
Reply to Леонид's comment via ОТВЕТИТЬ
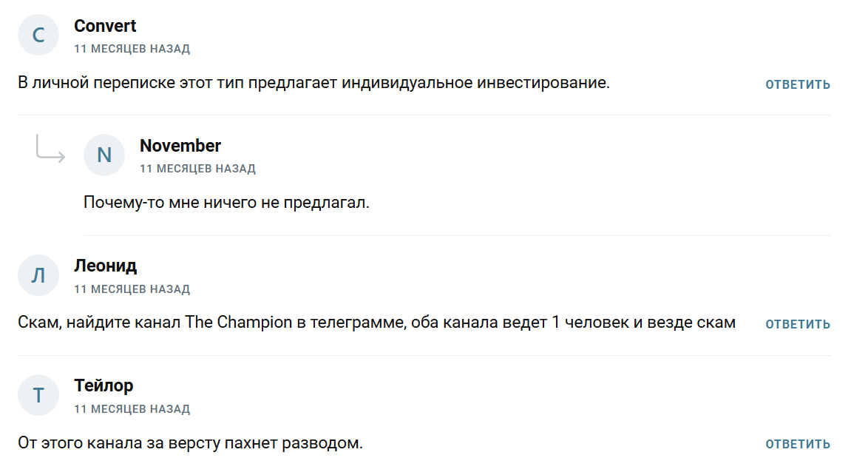pos(798,324)
